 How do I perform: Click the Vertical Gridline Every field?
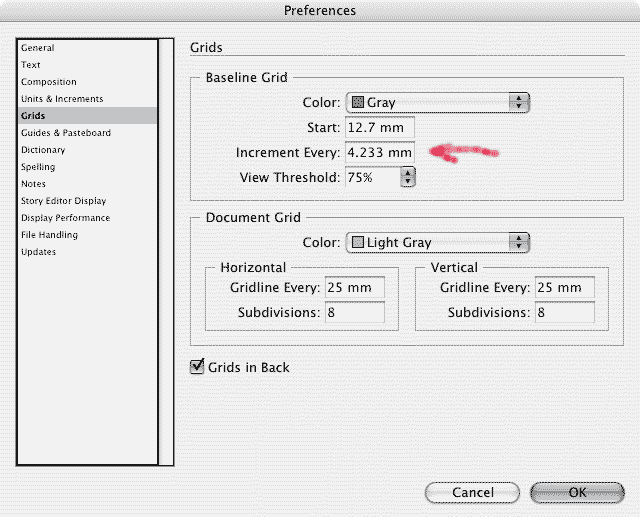coord(565,288)
